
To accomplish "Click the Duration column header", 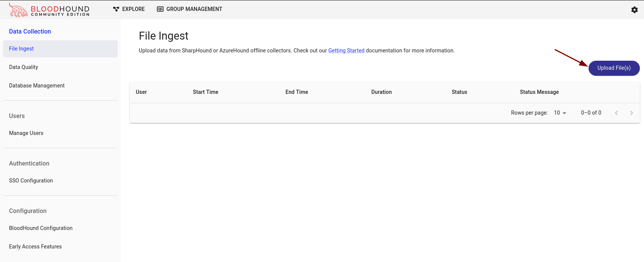I will 381,92.
